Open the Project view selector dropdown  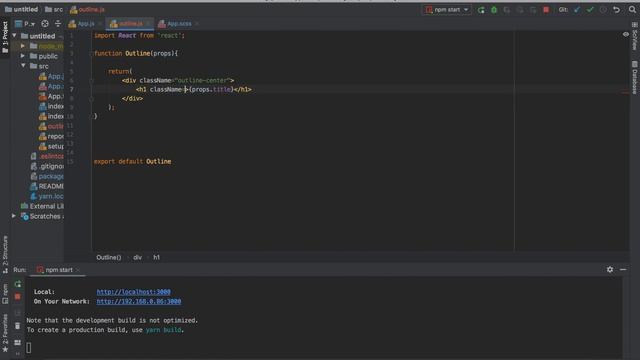[x=24, y=24]
